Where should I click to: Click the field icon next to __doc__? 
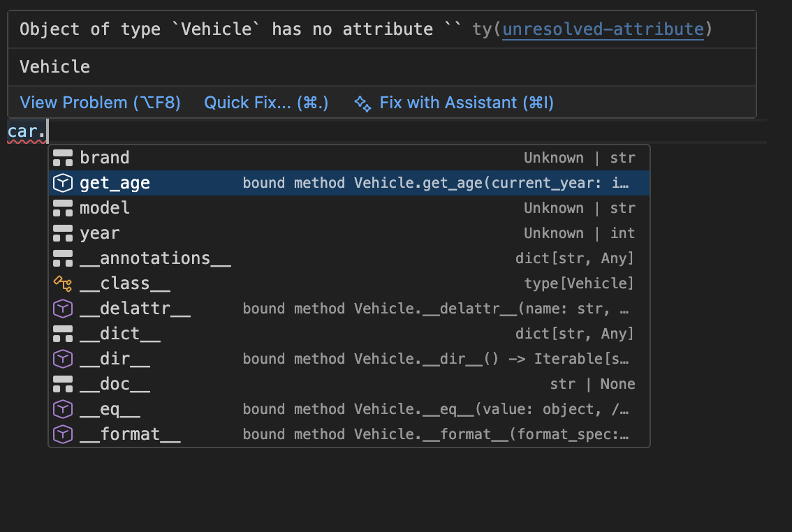pos(62,383)
